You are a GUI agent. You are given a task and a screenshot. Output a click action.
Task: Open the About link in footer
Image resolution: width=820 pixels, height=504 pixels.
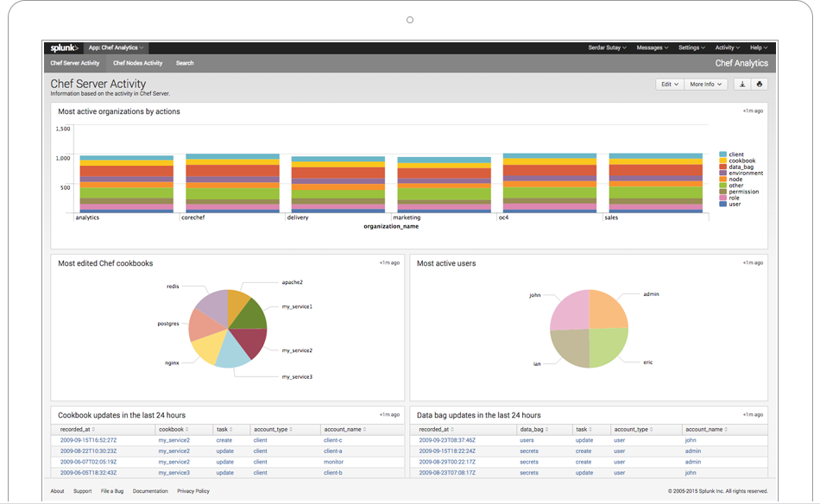point(57,491)
